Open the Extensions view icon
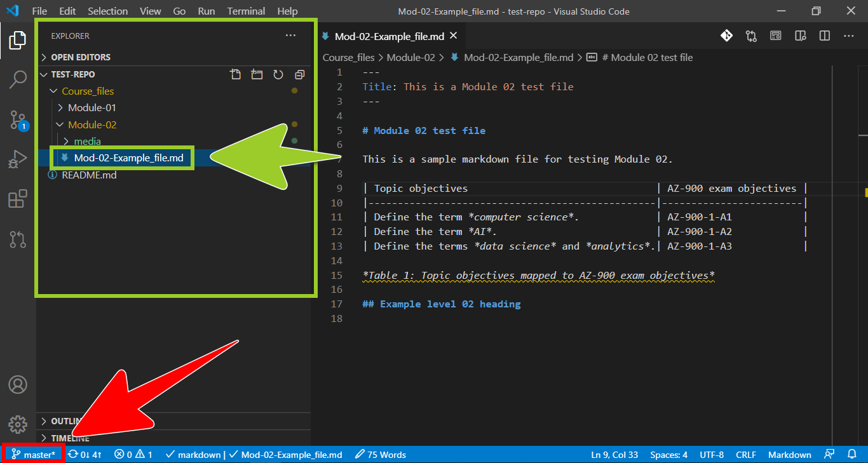This screenshot has height=463, width=868. tap(18, 199)
